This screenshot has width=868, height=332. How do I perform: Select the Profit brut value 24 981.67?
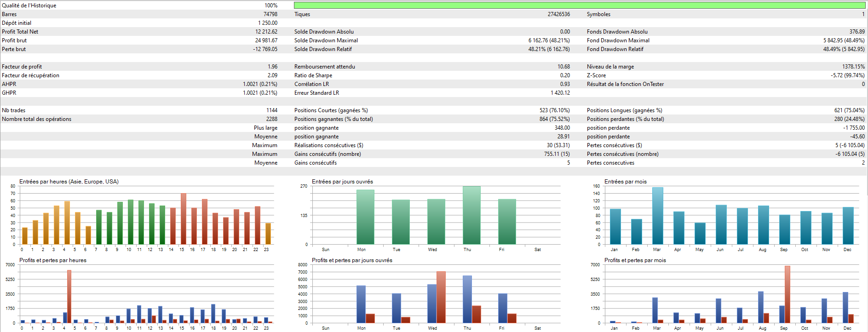(266, 40)
